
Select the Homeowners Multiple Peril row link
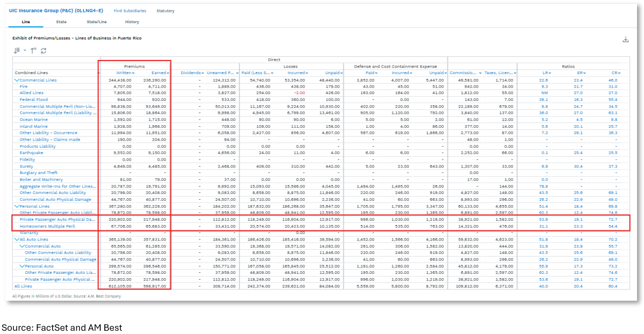(x=47, y=226)
